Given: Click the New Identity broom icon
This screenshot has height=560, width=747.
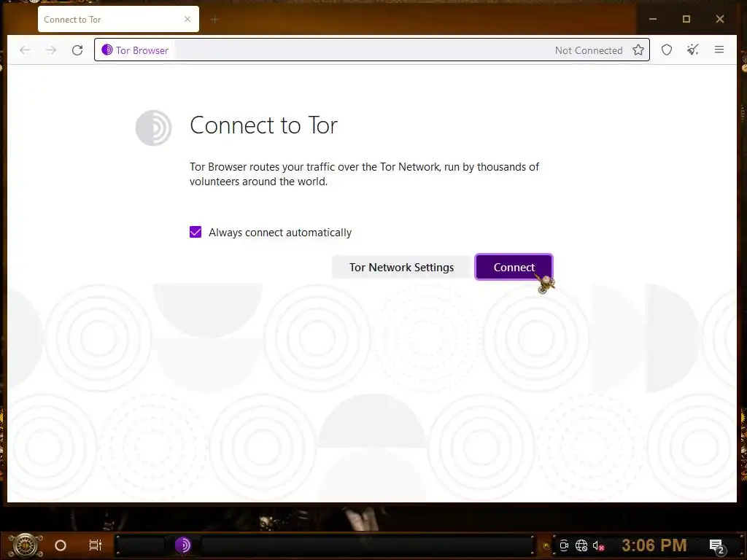Looking at the screenshot, I should pyautogui.click(x=693, y=50).
